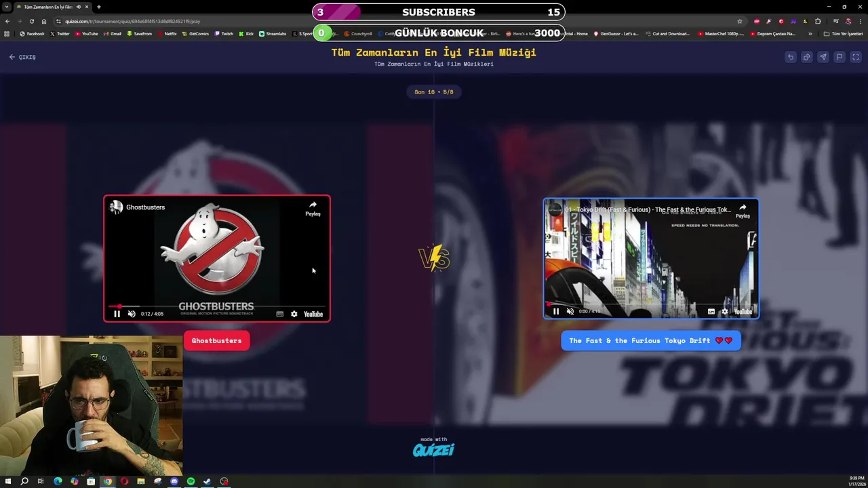
Task: Pause the Ghostbusters video
Action: 117,314
